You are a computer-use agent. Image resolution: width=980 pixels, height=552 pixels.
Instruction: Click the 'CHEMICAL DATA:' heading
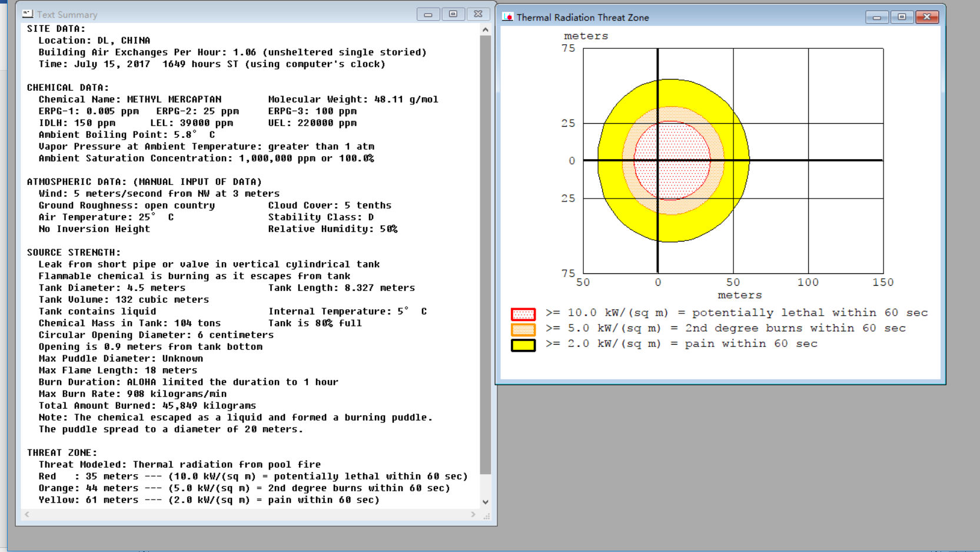coord(68,87)
